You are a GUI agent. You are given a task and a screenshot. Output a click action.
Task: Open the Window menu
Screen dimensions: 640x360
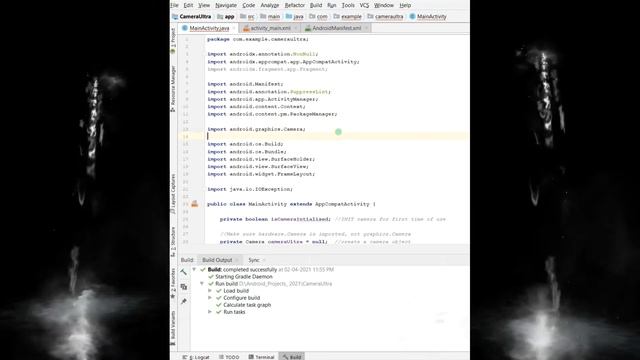pyautogui.click(x=384, y=5)
